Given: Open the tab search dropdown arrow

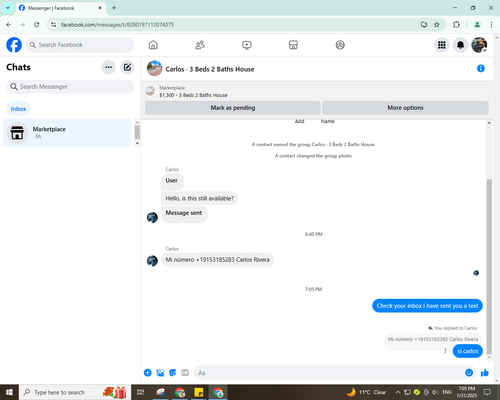Looking at the screenshot, I should (x=8, y=8).
